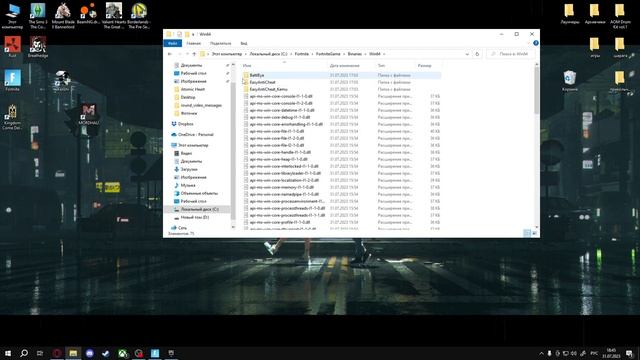Select Breathedge desktop shortcut

coord(38,47)
